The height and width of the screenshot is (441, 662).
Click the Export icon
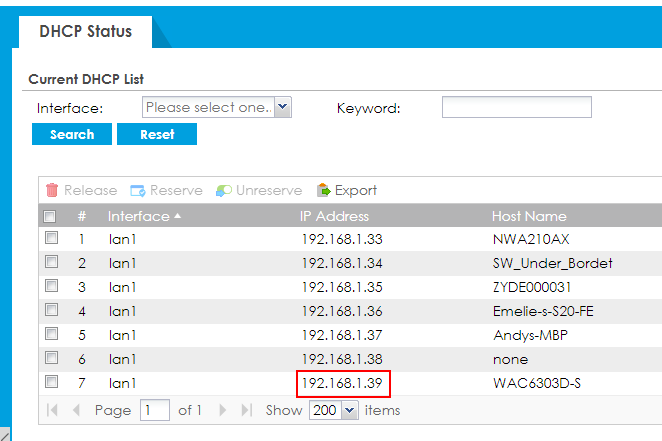coord(324,190)
